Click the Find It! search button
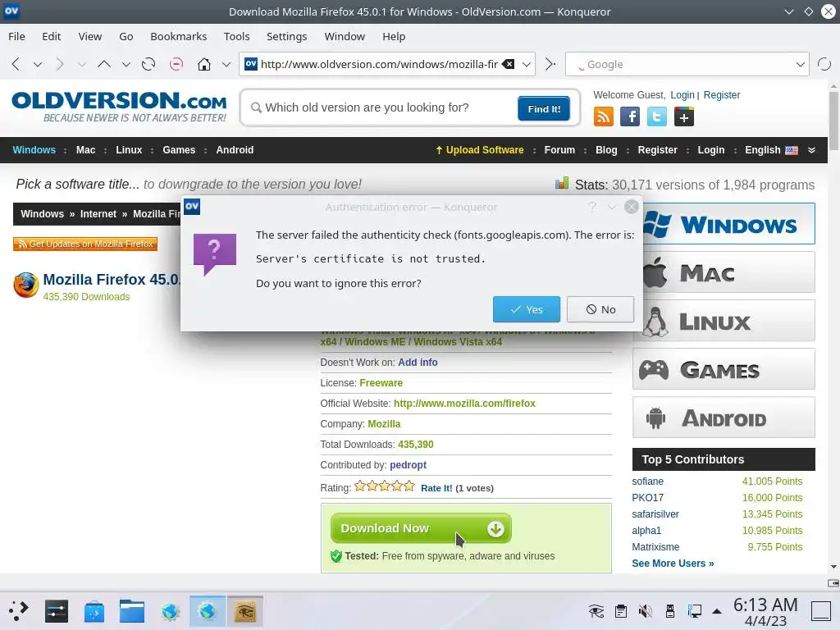This screenshot has height=630, width=840. [544, 109]
